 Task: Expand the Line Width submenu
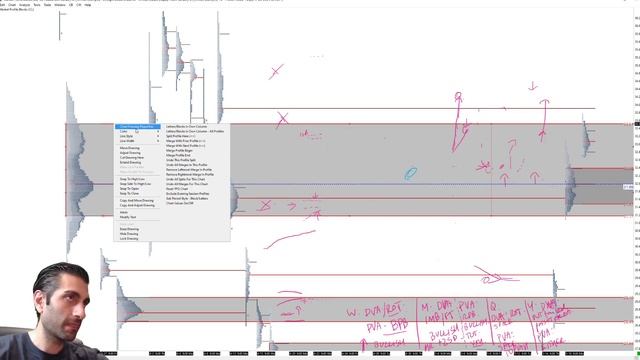137,141
